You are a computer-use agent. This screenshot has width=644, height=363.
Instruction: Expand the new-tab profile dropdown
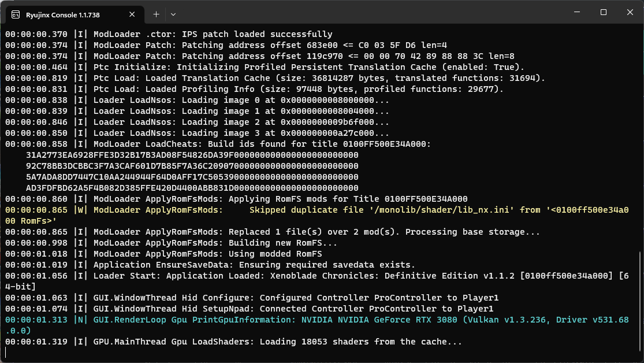[x=173, y=14]
